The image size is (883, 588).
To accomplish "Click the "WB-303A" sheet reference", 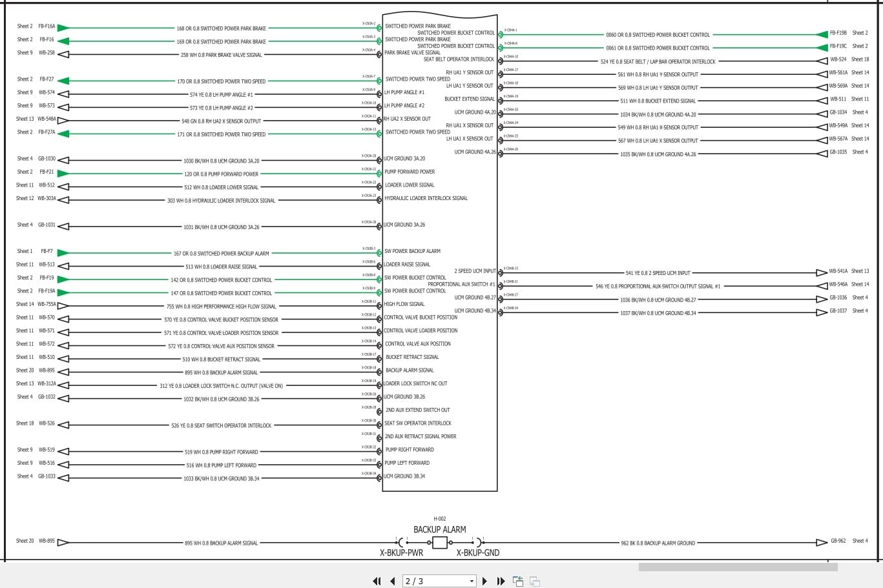I will tap(47, 199).
